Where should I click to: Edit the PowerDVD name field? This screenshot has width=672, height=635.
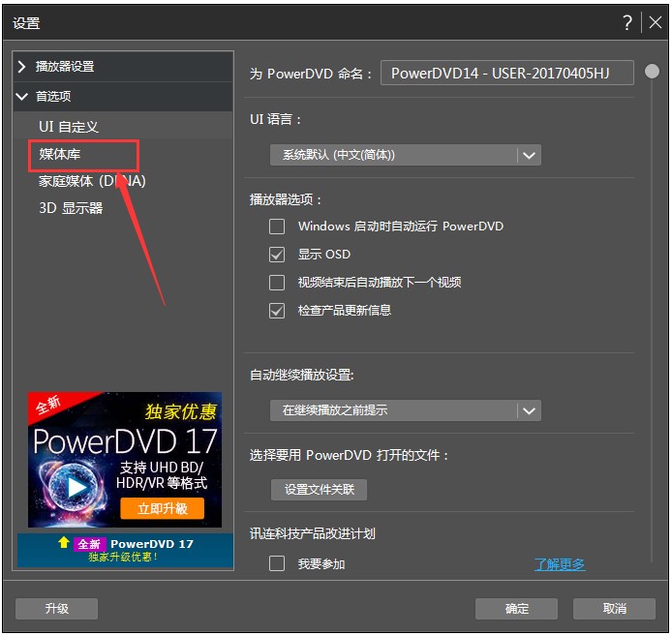(x=507, y=73)
